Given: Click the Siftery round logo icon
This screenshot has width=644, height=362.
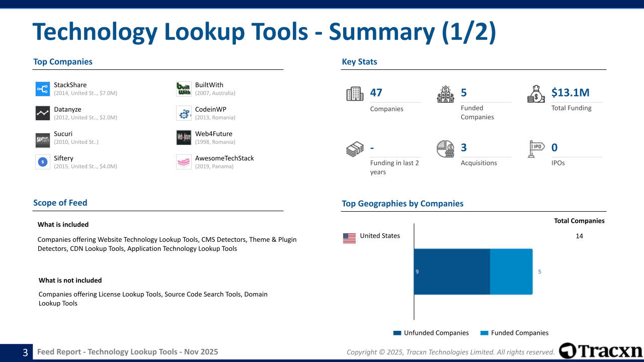Looking at the screenshot, I should (43, 162).
